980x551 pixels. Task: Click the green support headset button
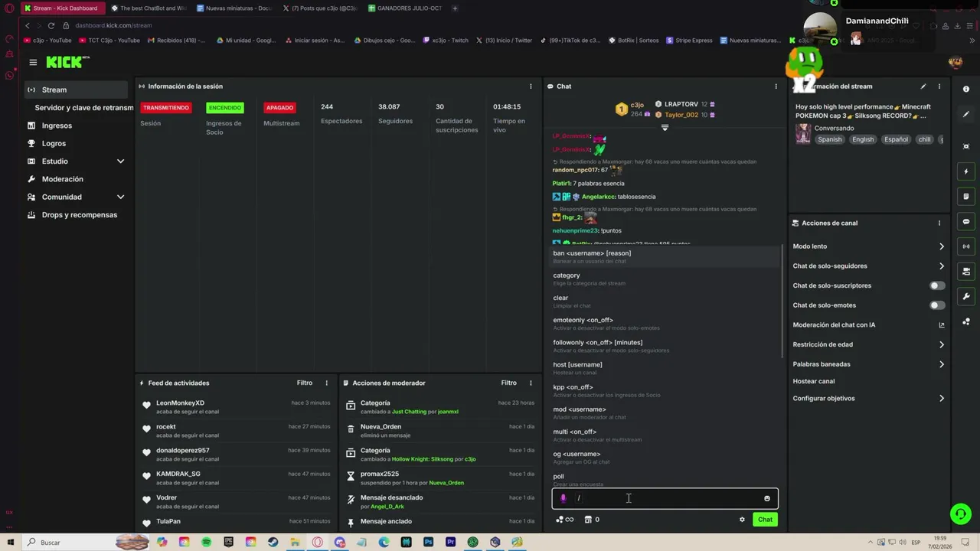960,514
